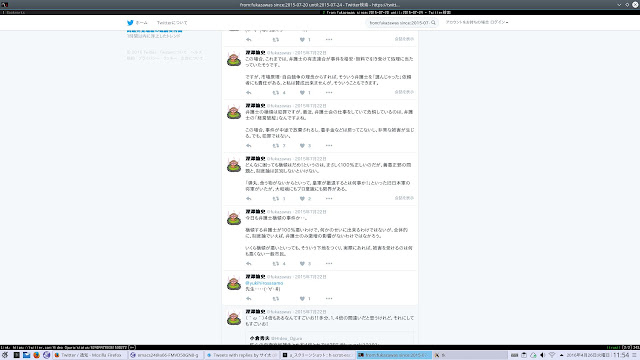640x360 pixels.
Task: Reply to the tweet with 7 retweets
Action: (249, 146)
